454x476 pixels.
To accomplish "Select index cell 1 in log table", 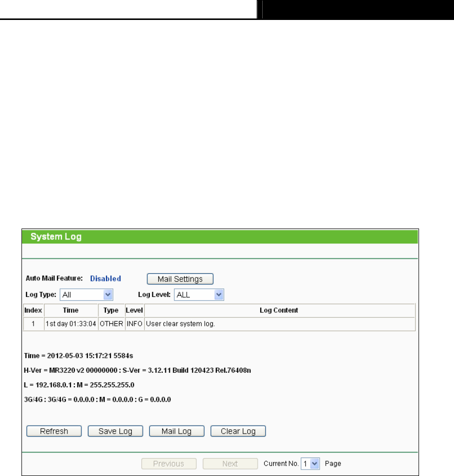I will click(33, 324).
